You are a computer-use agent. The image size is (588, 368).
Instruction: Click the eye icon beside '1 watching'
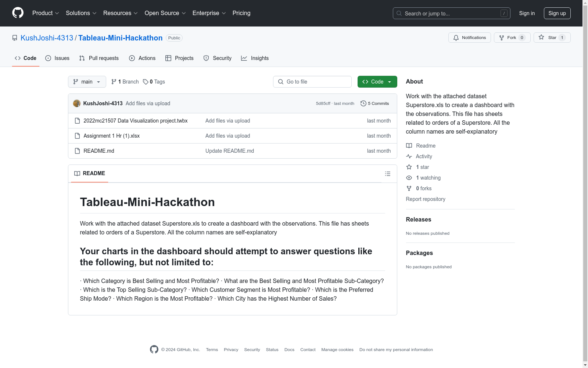(x=409, y=178)
